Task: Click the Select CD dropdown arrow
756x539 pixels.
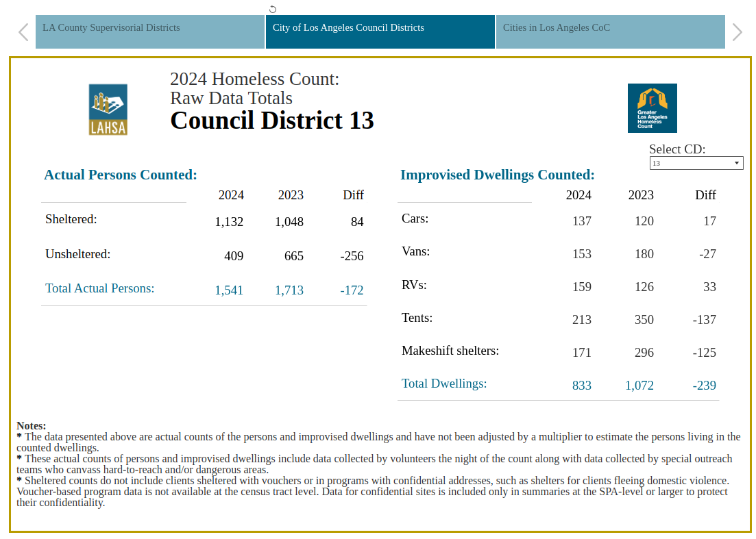Action: click(x=738, y=163)
